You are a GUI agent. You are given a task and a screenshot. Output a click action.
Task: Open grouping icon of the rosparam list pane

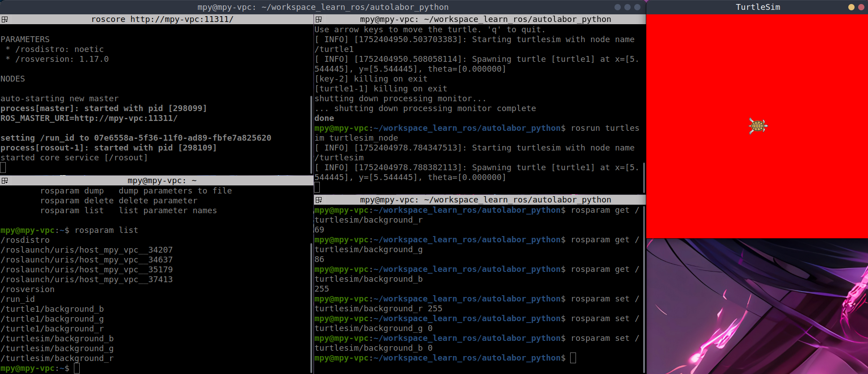click(x=5, y=181)
